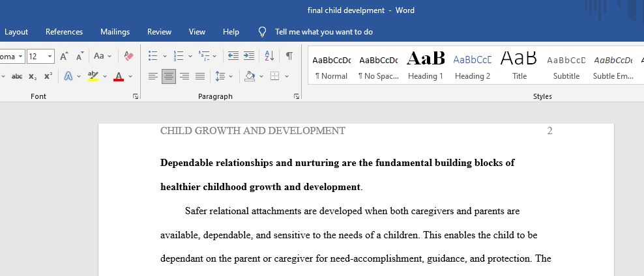Apply the Heading 1 style
This screenshot has height=276, width=644.
coord(426,66)
